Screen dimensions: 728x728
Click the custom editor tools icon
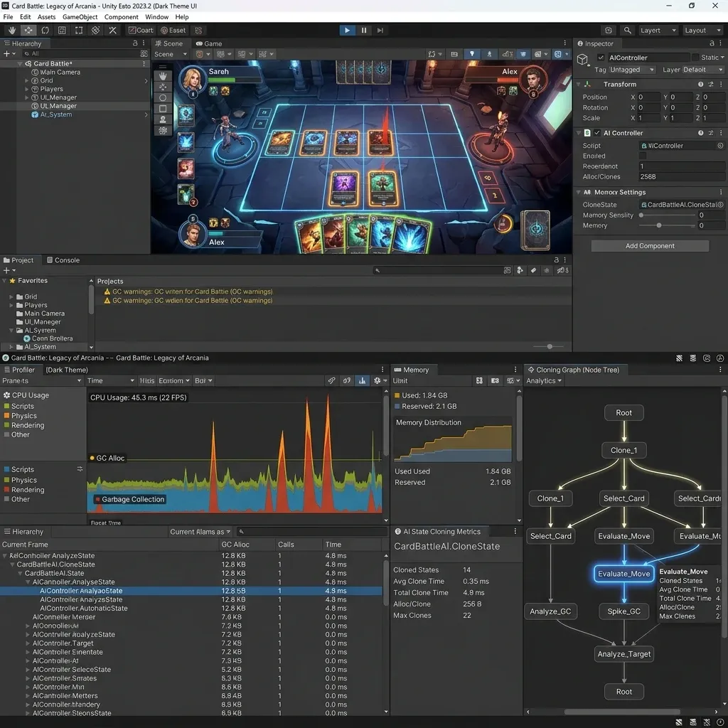112,30
